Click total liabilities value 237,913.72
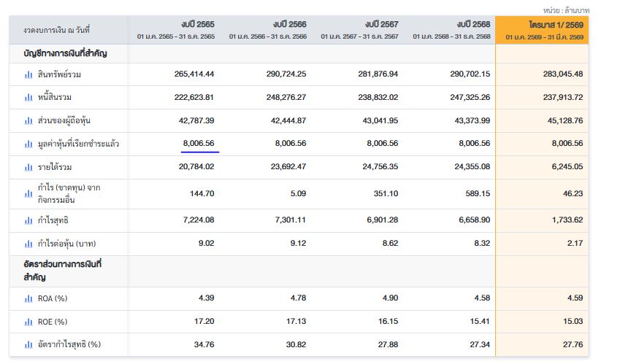The image size is (620, 364). coord(563,97)
